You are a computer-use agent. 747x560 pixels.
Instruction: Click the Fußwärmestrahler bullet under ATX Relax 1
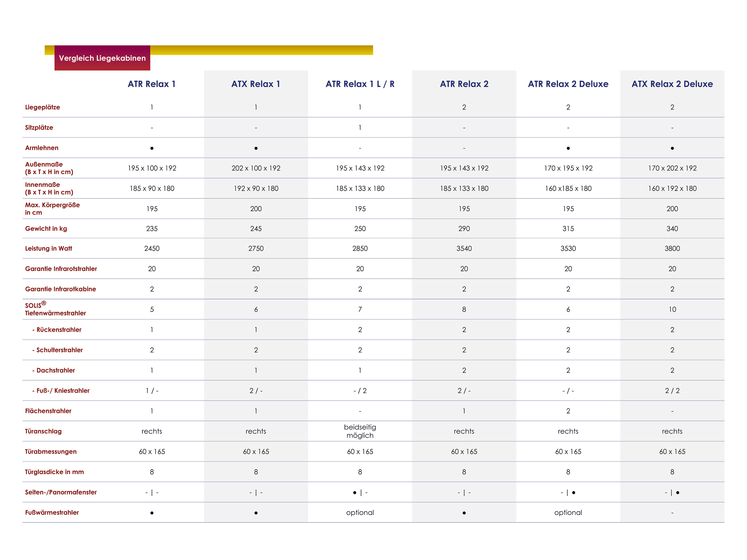(256, 513)
